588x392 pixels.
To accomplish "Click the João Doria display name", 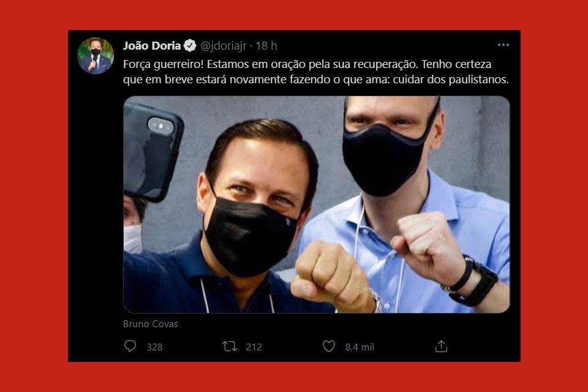I will click(x=152, y=46).
